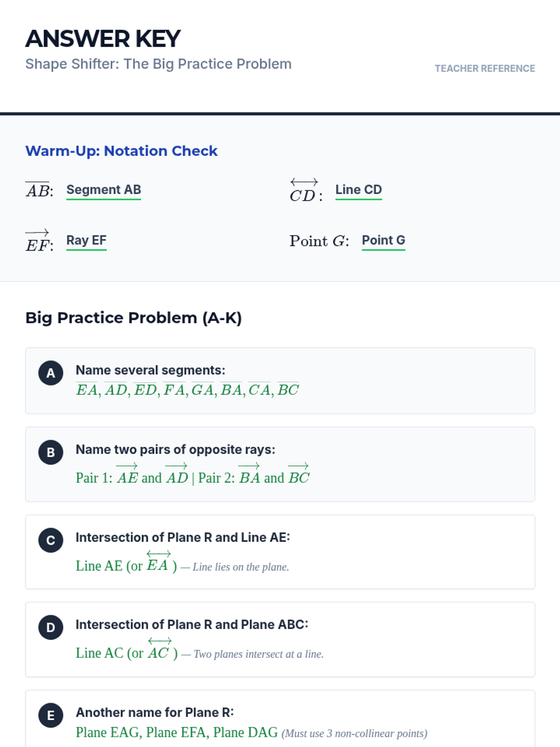The image size is (560, 747).
Task: Click the ANSWER KEY title
Action: pyautogui.click(x=103, y=39)
